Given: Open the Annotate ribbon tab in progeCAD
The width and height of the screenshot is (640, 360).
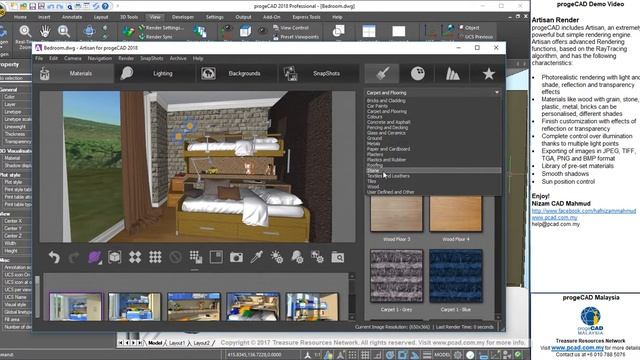Looking at the screenshot, I should [72, 17].
